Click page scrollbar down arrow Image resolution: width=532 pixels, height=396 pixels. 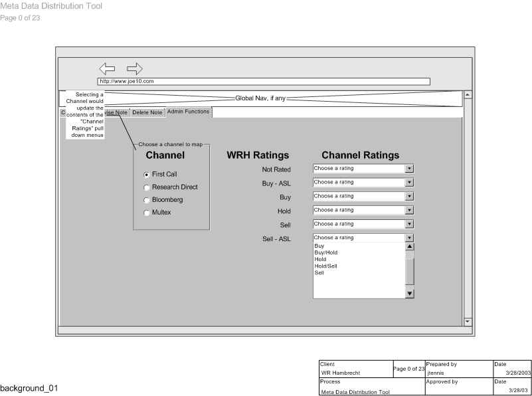468,321
